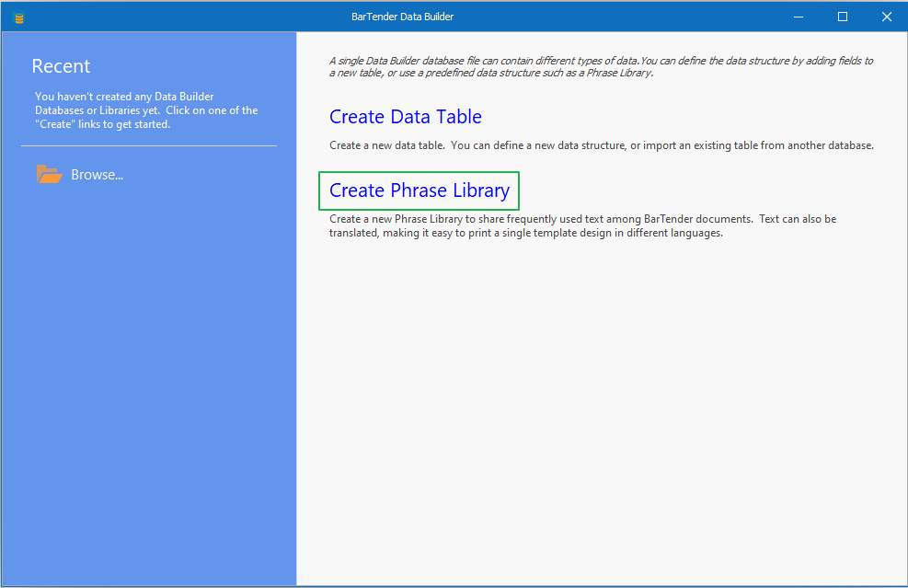This screenshot has height=588, width=908.
Task: Minimize the BarTender Data Builder window
Action: tap(798, 17)
